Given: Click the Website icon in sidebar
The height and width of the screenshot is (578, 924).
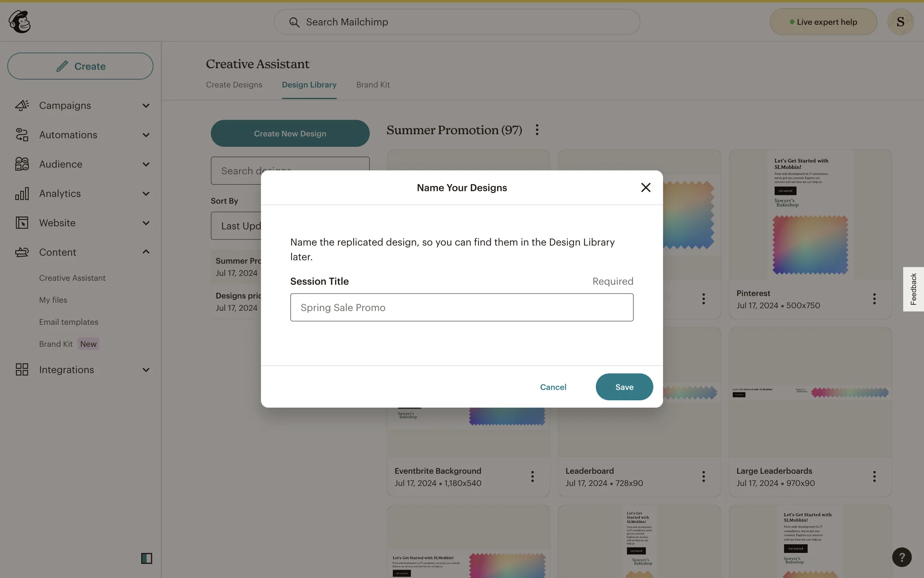Looking at the screenshot, I should 22,223.
